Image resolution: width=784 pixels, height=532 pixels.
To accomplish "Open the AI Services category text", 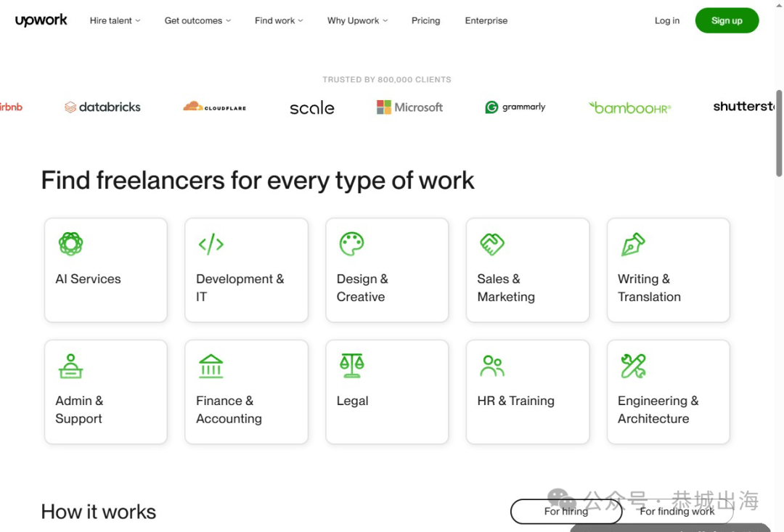I will (x=88, y=279).
